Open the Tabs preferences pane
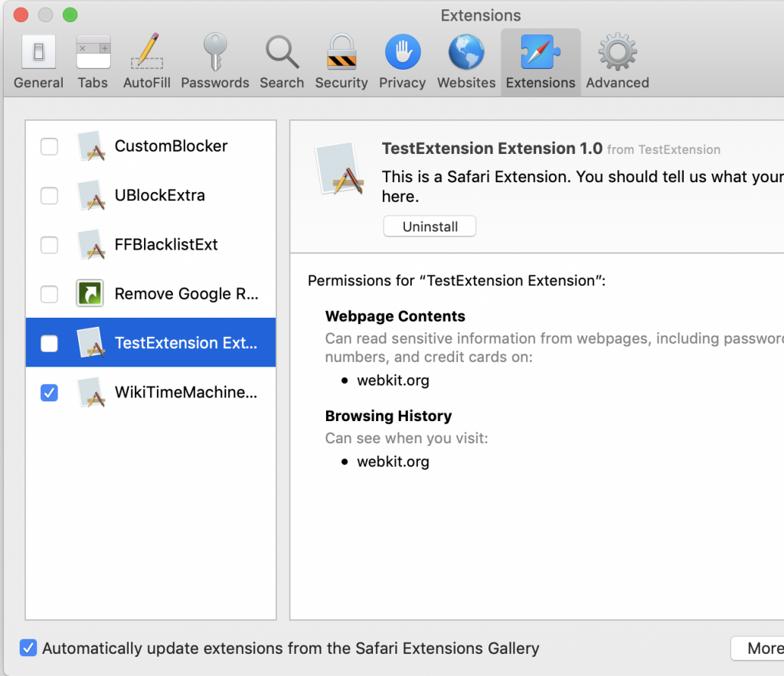This screenshot has width=784, height=676. click(x=93, y=62)
